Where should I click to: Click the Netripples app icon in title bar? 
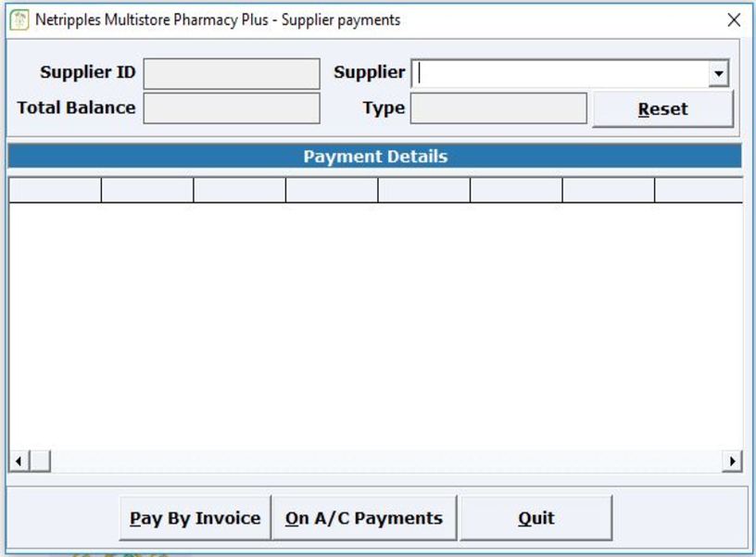pyautogui.click(x=19, y=20)
